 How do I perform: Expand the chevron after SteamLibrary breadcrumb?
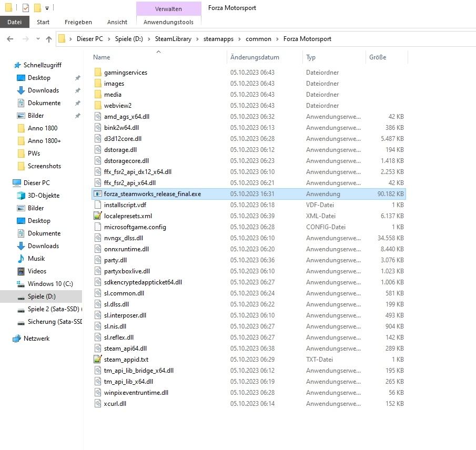click(x=197, y=39)
